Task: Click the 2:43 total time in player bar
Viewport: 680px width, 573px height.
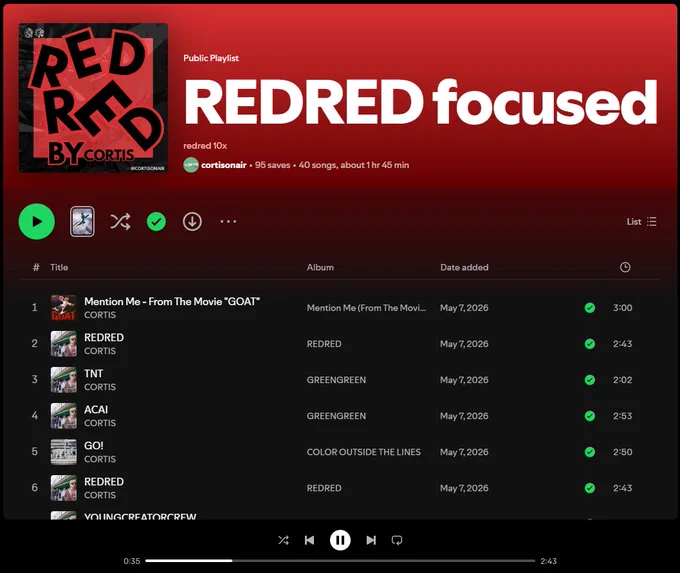Action: [x=548, y=561]
